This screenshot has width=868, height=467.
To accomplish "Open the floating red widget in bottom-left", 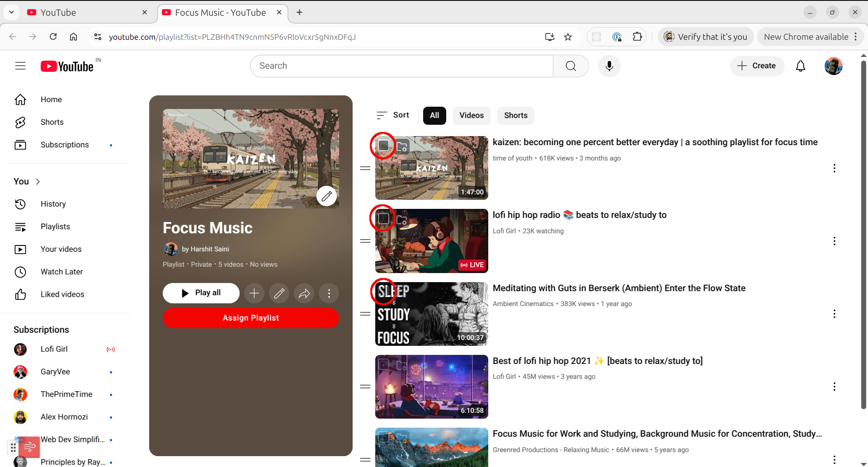I will click(29, 447).
